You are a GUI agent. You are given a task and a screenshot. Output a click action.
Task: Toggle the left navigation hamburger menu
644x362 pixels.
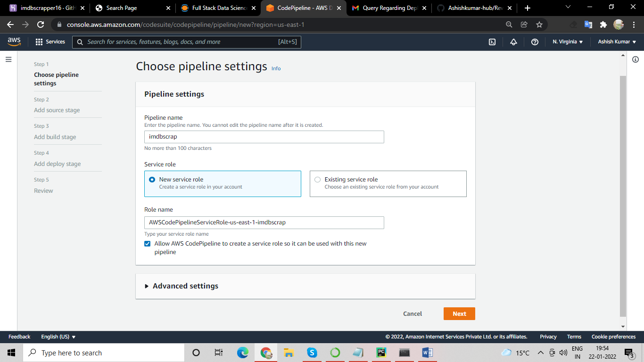click(x=8, y=59)
